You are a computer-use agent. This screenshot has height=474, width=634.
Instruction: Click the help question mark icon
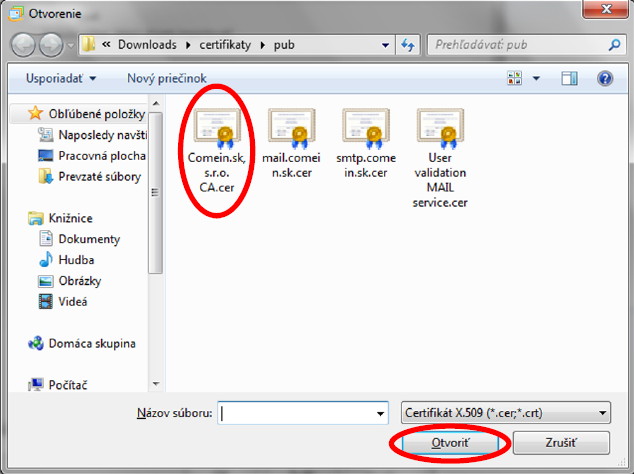pos(604,78)
